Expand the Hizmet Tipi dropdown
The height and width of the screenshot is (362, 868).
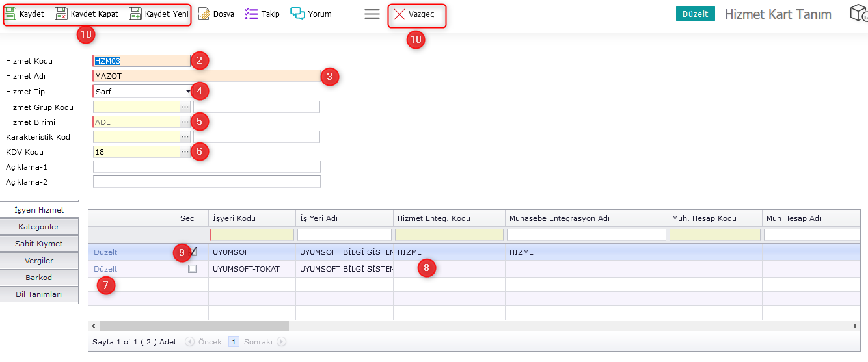click(x=187, y=92)
